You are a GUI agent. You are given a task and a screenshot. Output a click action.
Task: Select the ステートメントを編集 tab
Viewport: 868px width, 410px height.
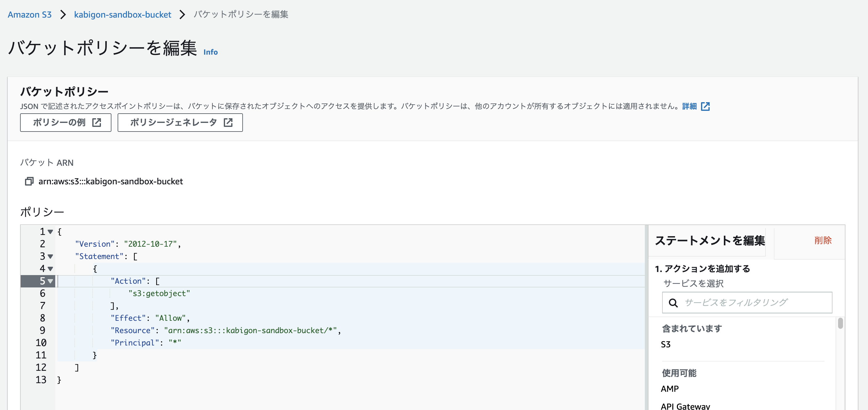[x=710, y=241]
